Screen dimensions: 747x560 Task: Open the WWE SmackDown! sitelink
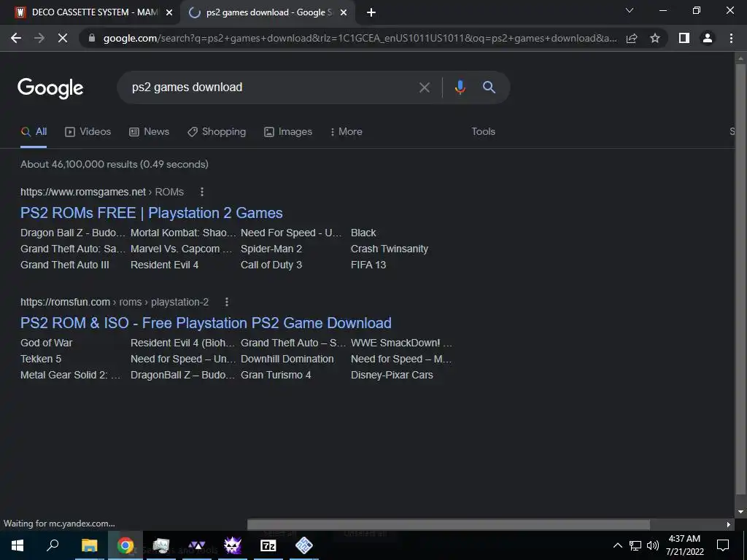pyautogui.click(x=401, y=343)
